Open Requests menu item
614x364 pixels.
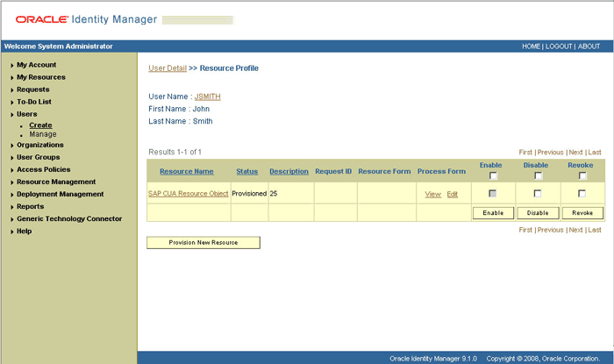[33, 89]
